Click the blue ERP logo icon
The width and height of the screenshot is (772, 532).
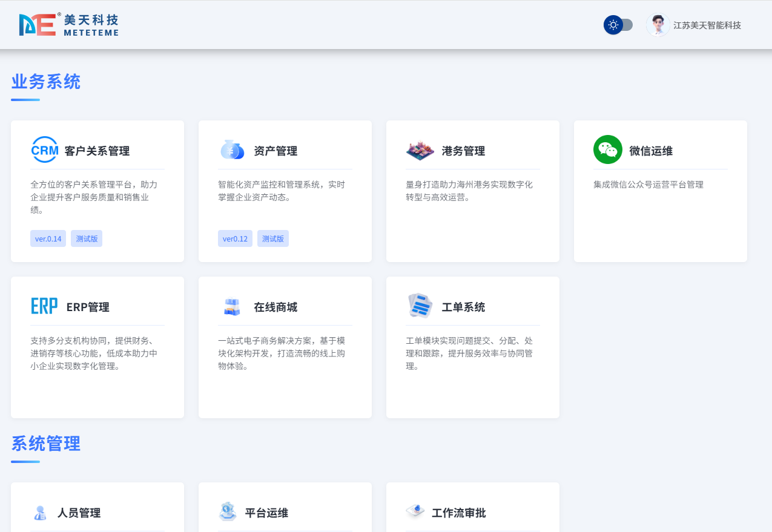44,306
